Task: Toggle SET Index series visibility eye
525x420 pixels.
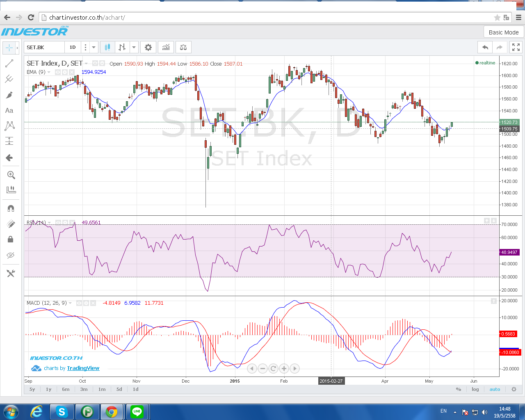Action: tap(95, 63)
